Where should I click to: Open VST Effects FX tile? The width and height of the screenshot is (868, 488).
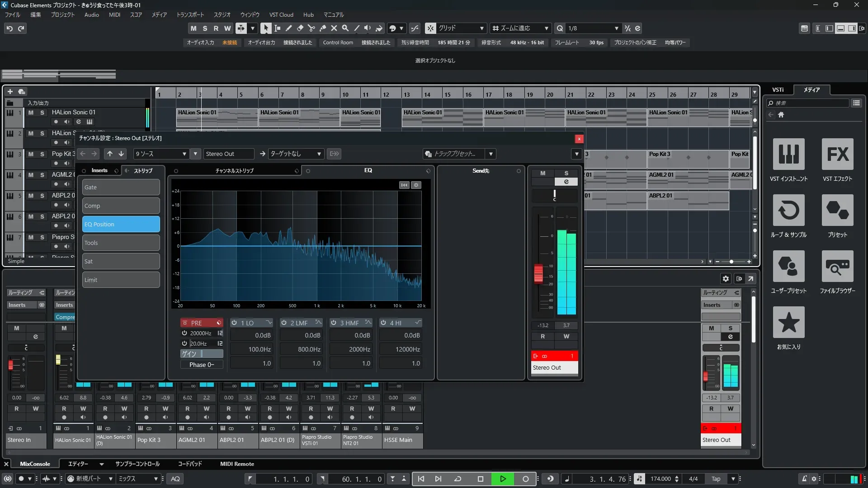[837, 155]
